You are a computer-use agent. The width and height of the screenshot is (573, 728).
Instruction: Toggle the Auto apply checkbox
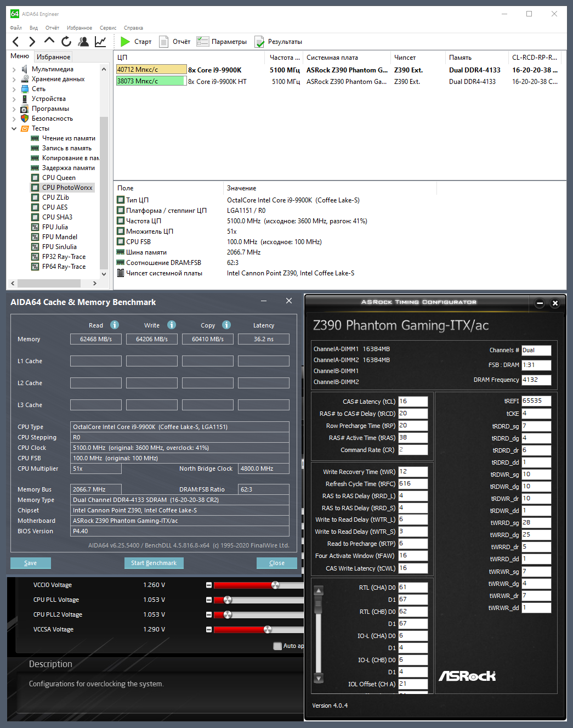tap(277, 646)
